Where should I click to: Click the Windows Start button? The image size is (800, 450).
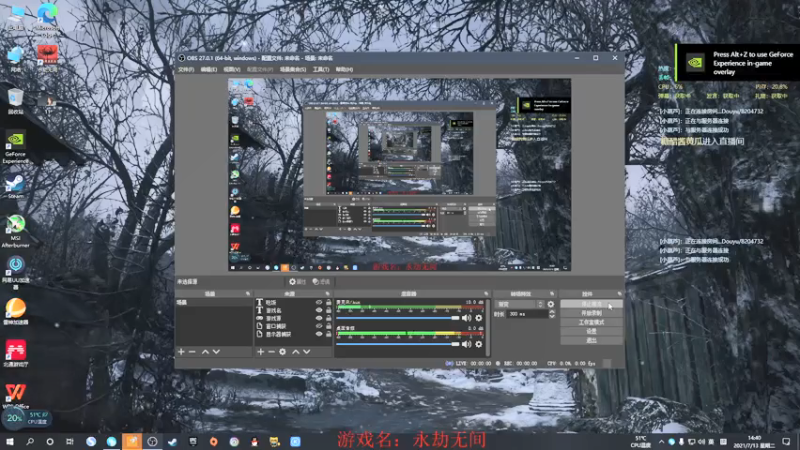[10, 441]
